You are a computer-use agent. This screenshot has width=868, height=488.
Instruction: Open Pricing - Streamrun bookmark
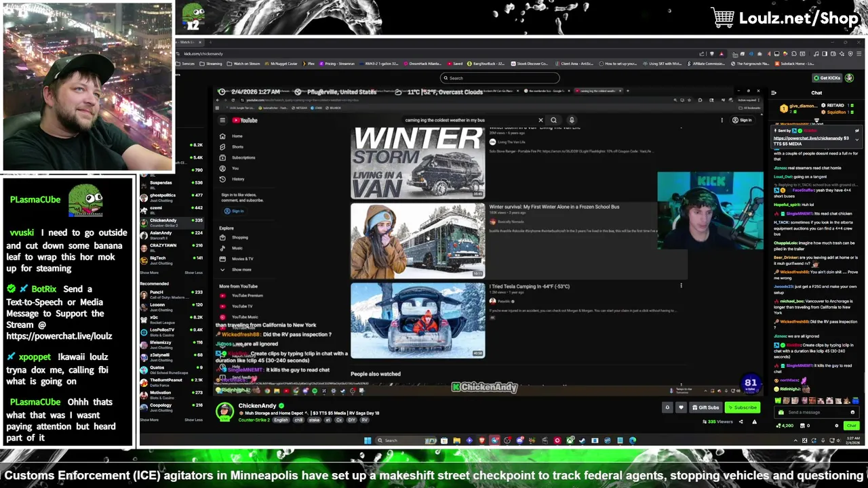point(337,64)
